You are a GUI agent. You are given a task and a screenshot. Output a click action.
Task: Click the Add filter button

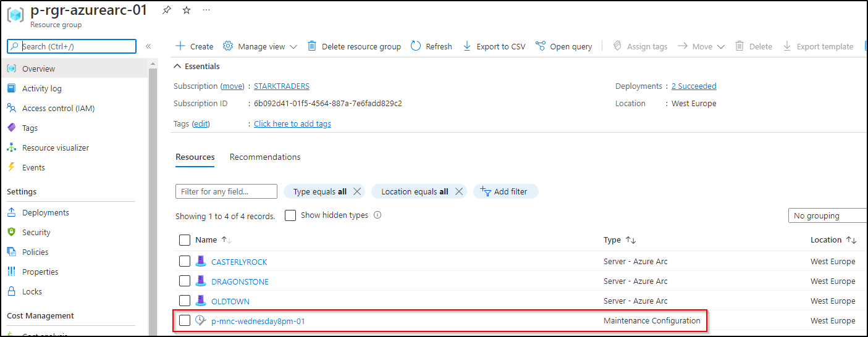point(505,191)
